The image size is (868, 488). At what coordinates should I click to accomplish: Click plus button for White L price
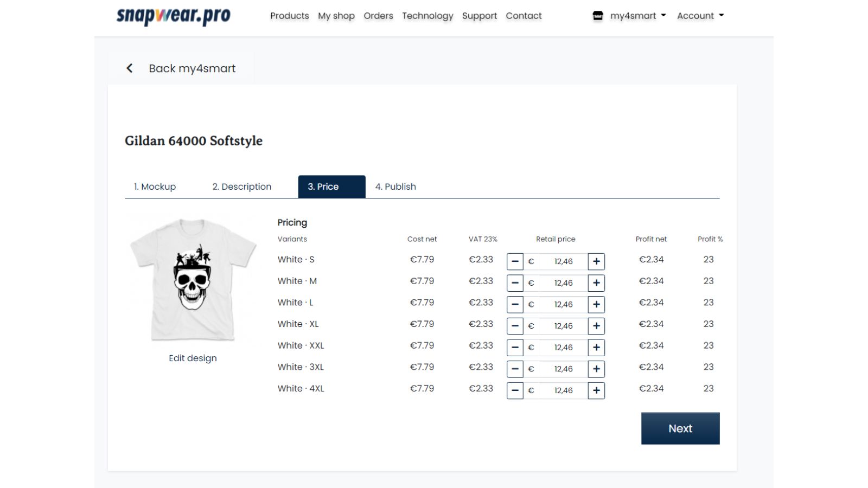click(596, 304)
